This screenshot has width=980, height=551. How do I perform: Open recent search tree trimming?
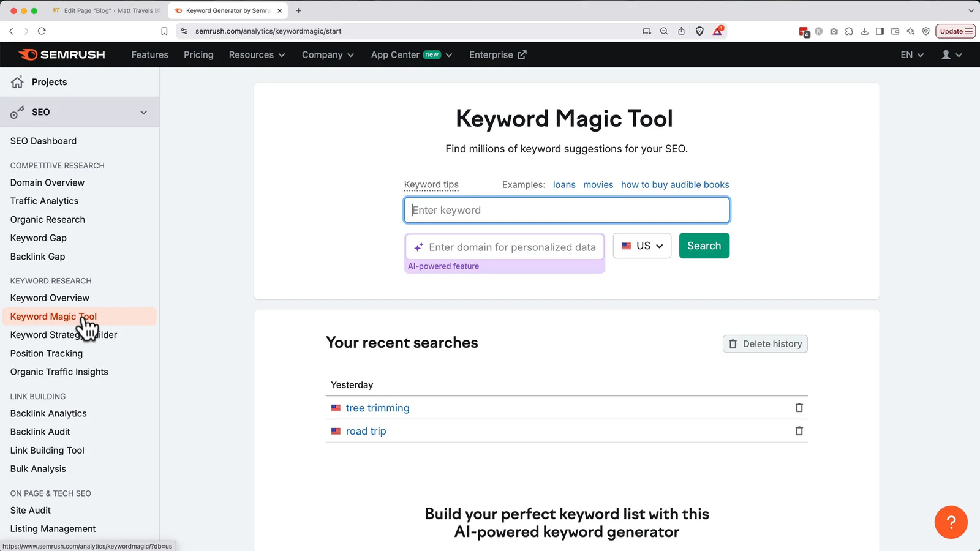[x=377, y=408]
